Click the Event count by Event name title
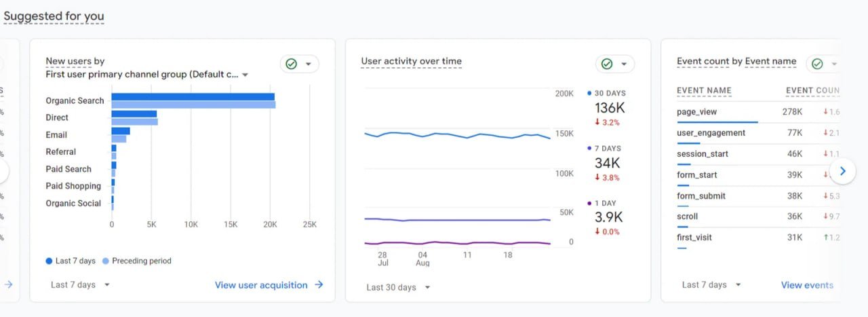Screen dimensions: 868x317 (x=736, y=61)
